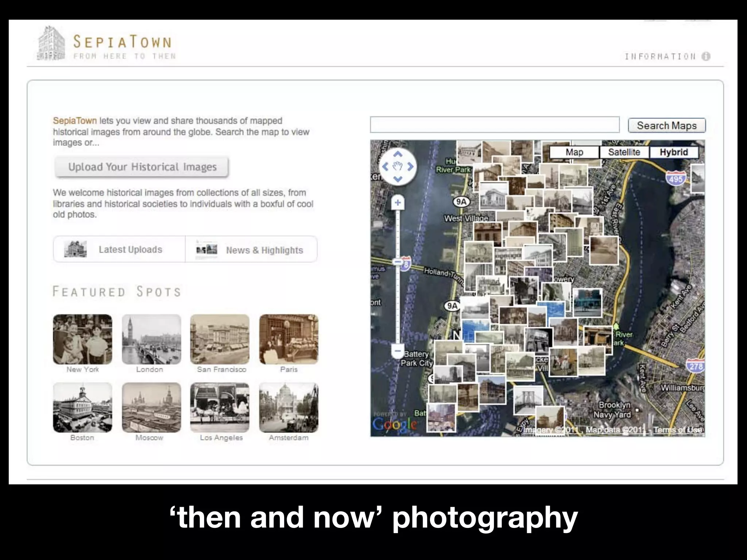Screen dimensions: 747x560
Task: Focus the map search input field
Action: tap(495, 125)
